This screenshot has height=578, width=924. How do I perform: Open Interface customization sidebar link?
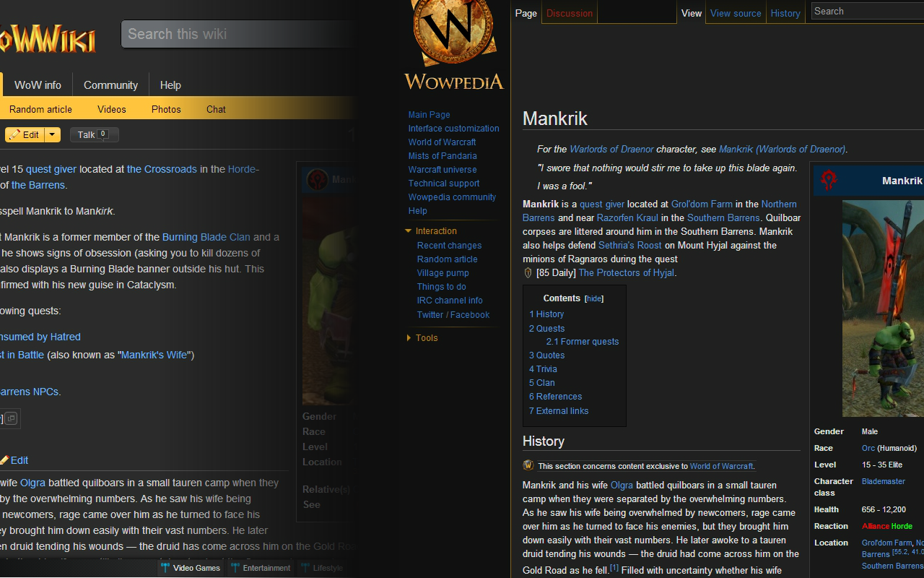point(453,129)
